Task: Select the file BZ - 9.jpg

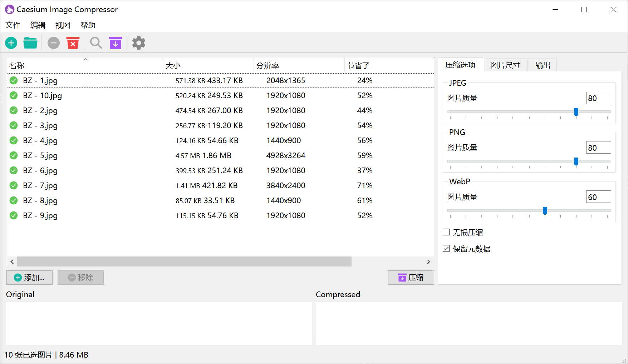Action: [x=40, y=216]
